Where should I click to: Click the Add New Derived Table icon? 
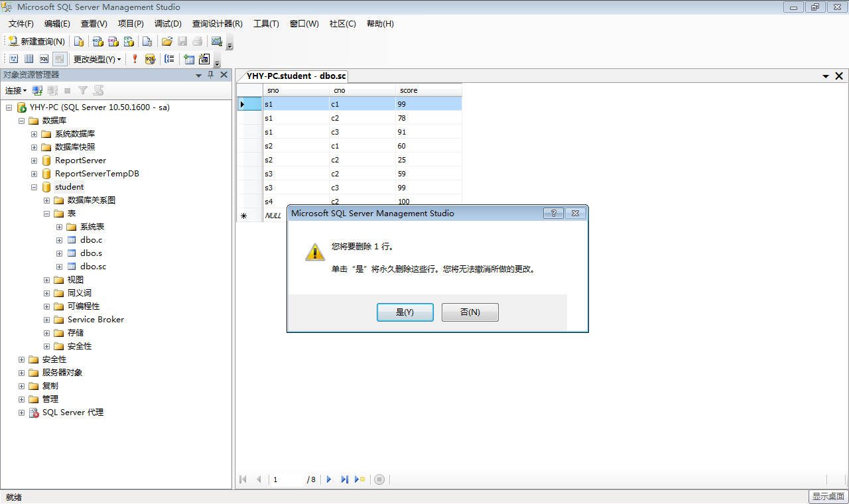click(204, 59)
